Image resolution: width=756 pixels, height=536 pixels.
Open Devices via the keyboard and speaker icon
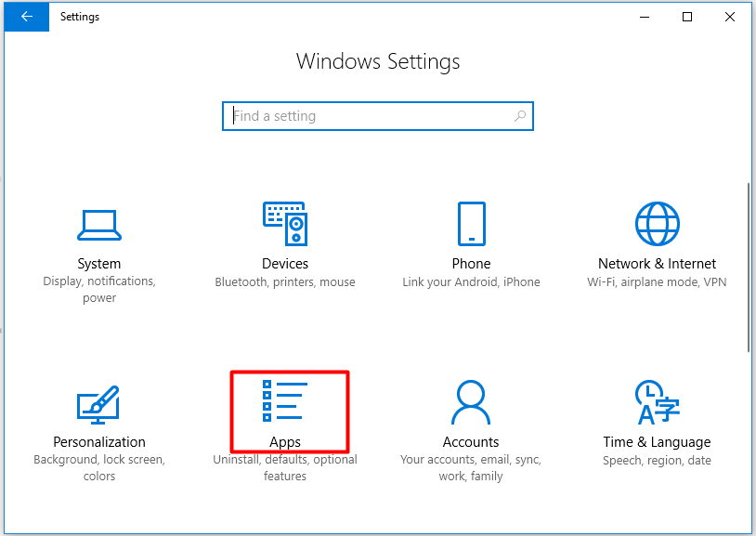(x=284, y=224)
